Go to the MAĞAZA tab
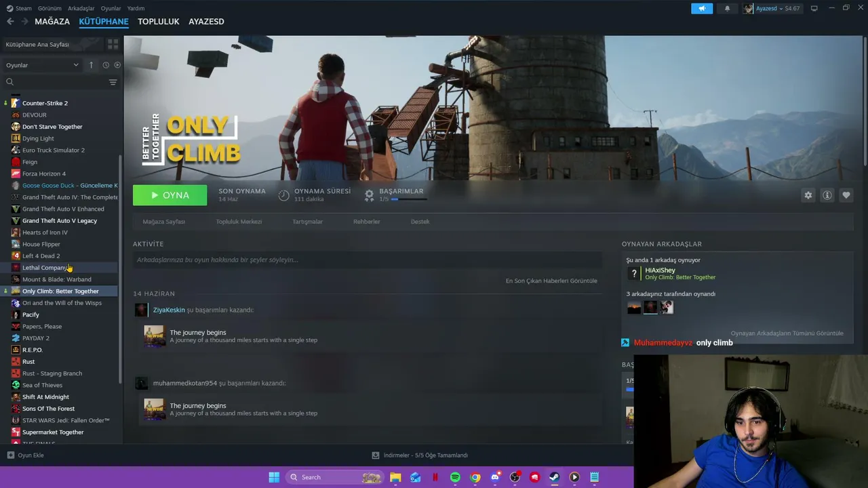Image resolution: width=868 pixels, height=488 pixels. coord(52,22)
